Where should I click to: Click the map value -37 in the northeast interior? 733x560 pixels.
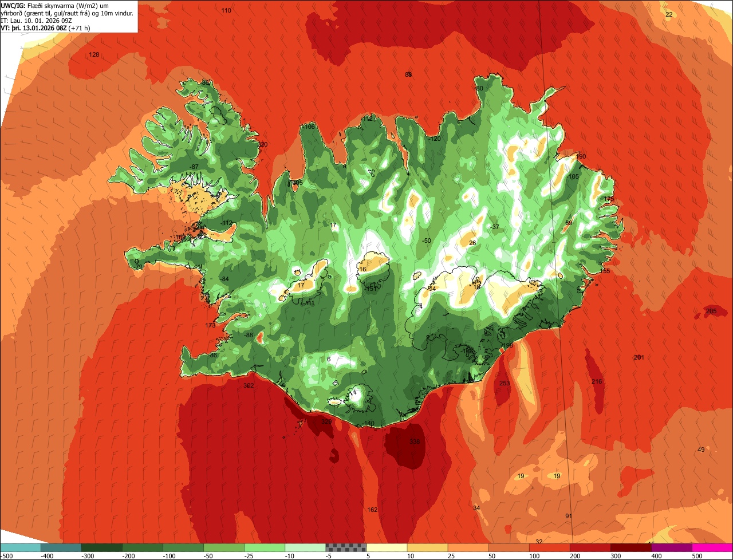[x=494, y=227]
